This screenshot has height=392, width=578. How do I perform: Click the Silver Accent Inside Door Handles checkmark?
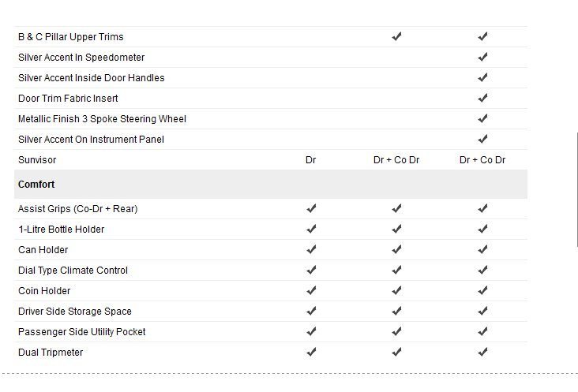pos(482,77)
